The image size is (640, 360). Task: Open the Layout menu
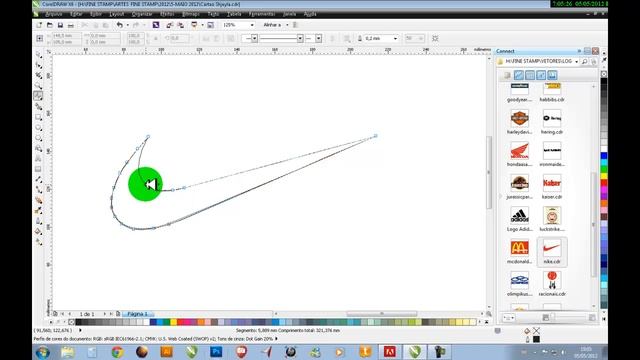(x=117, y=14)
